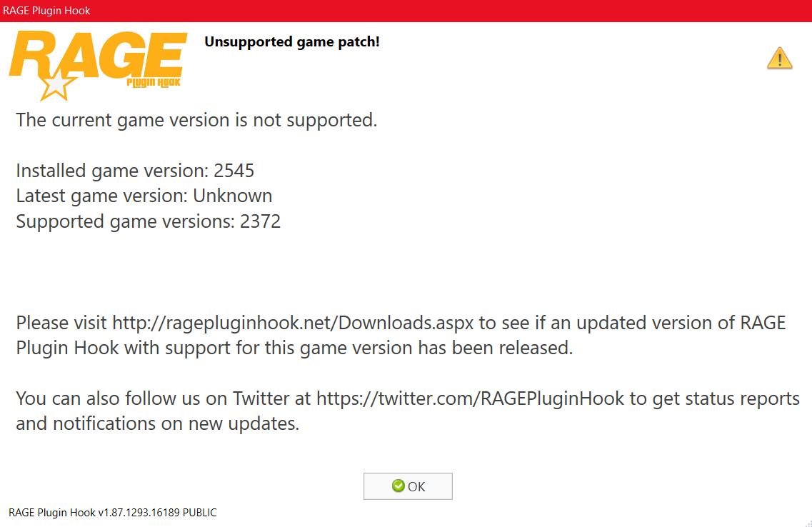Click the v1.87.1293.16189 PUBLIC version label

coord(113,513)
